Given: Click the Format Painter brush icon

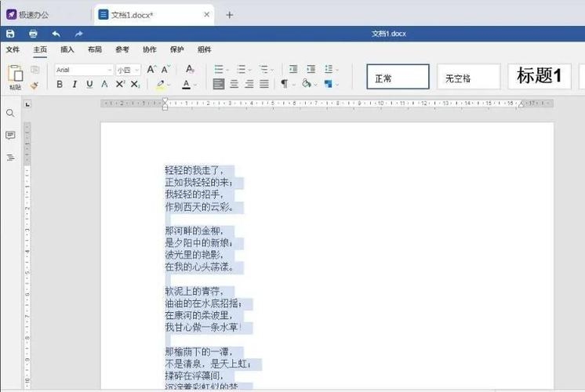Looking at the screenshot, I should [35, 85].
